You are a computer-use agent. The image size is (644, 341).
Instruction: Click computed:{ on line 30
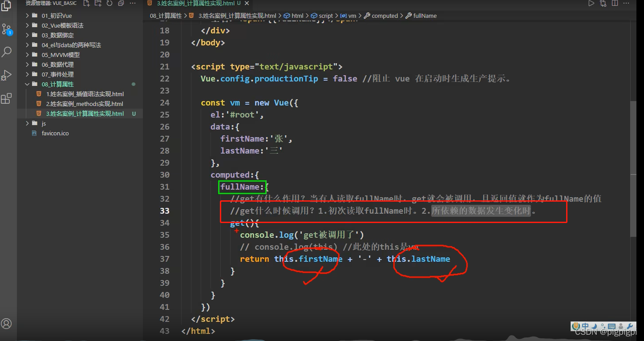[235, 175]
